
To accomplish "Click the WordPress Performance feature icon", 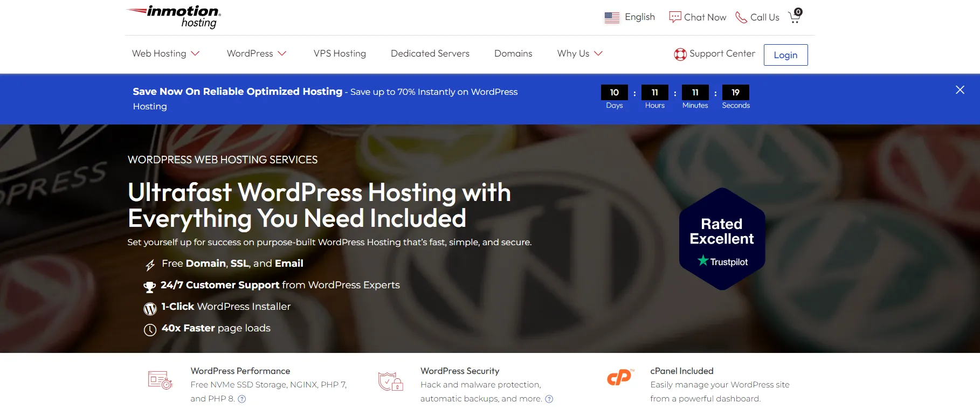I will point(160,380).
